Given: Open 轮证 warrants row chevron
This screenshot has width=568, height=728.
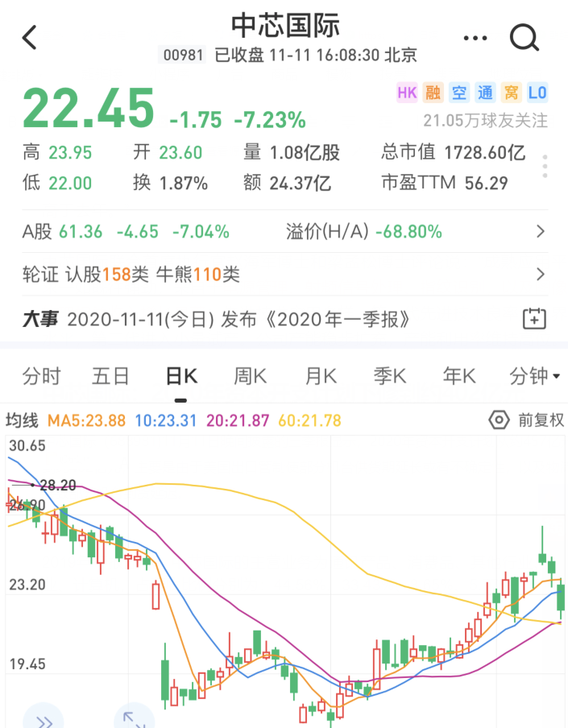Looking at the screenshot, I should (540, 275).
